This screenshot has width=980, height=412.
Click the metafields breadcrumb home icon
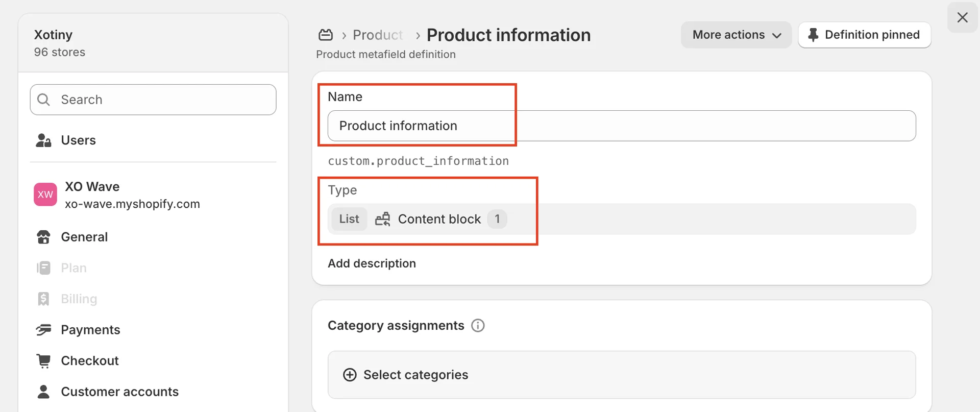[326, 35]
